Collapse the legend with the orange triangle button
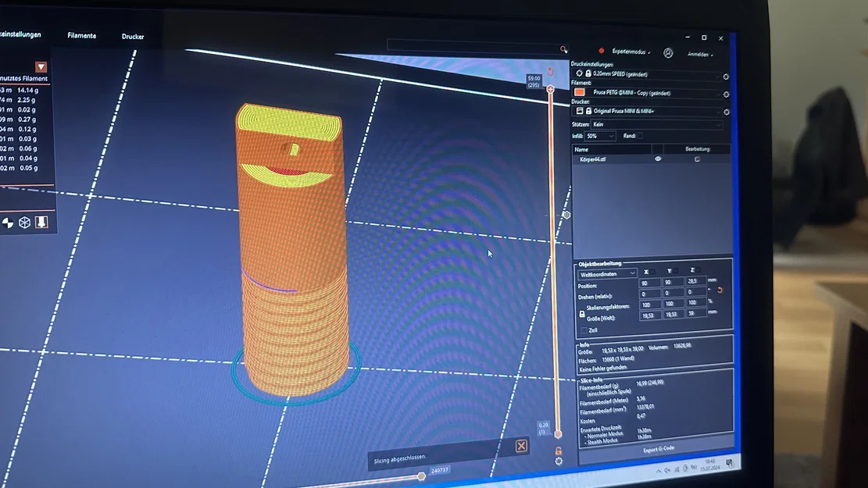This screenshot has height=488, width=868. [x=41, y=67]
